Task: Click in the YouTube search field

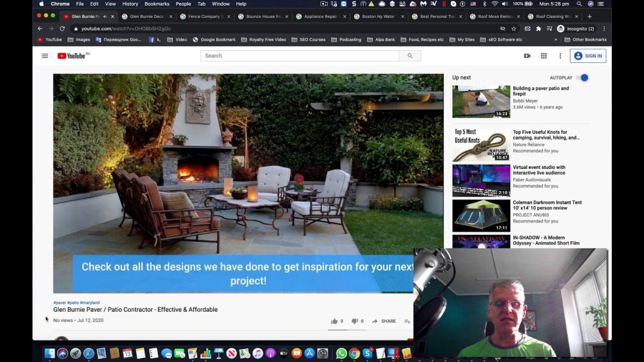Action: coord(299,56)
